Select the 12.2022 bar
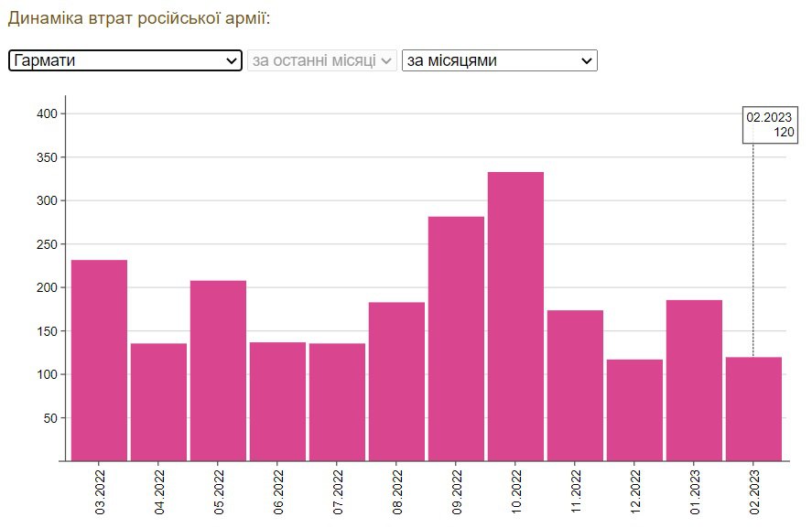Screen dimensions: 812x528 pos(634,410)
